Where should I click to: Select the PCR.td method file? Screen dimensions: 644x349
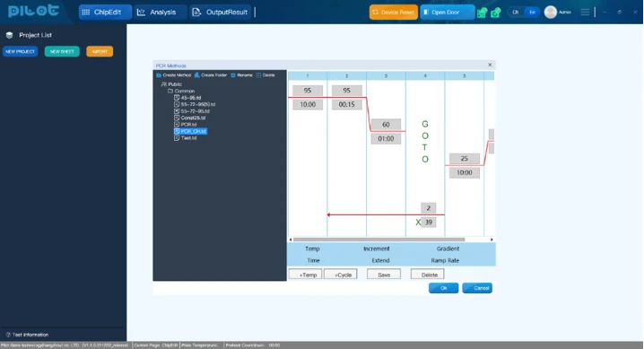tap(186, 125)
